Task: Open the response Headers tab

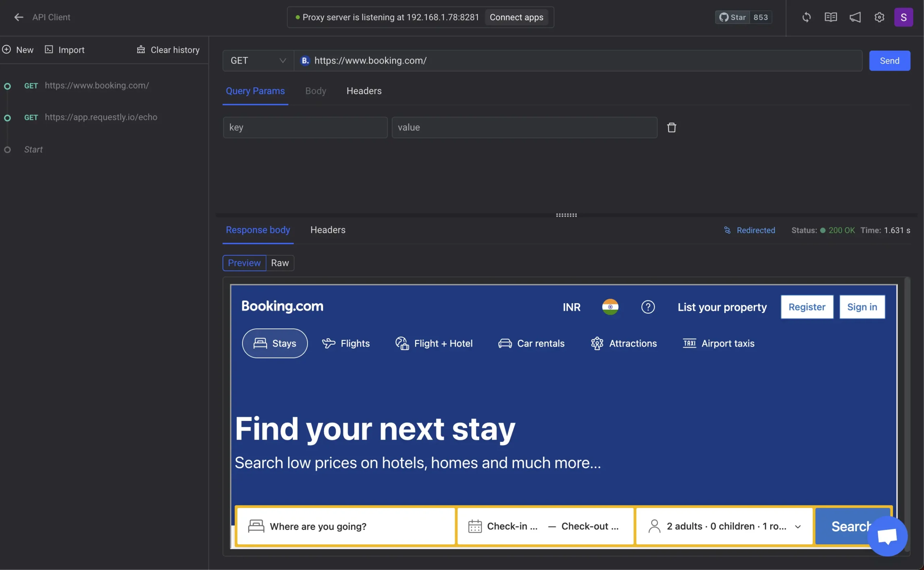Action: (327, 230)
